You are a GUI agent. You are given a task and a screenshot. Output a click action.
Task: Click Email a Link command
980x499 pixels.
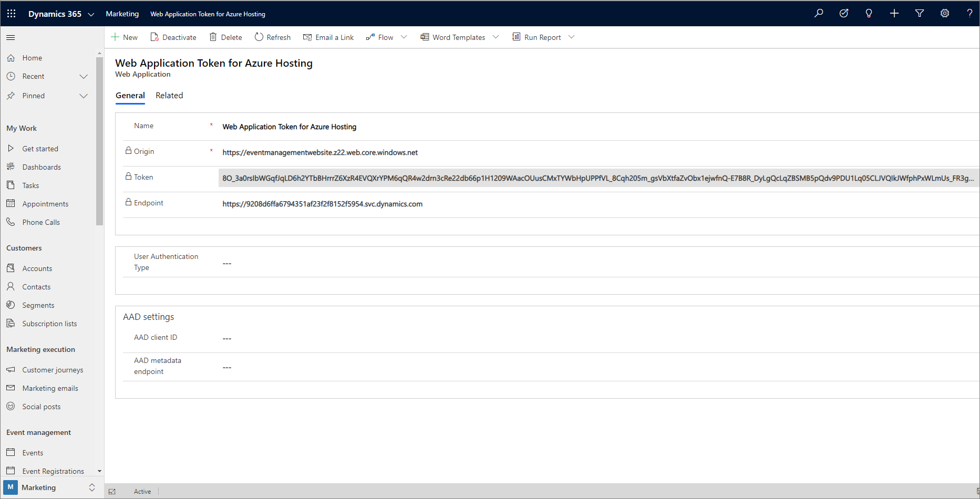click(x=328, y=37)
